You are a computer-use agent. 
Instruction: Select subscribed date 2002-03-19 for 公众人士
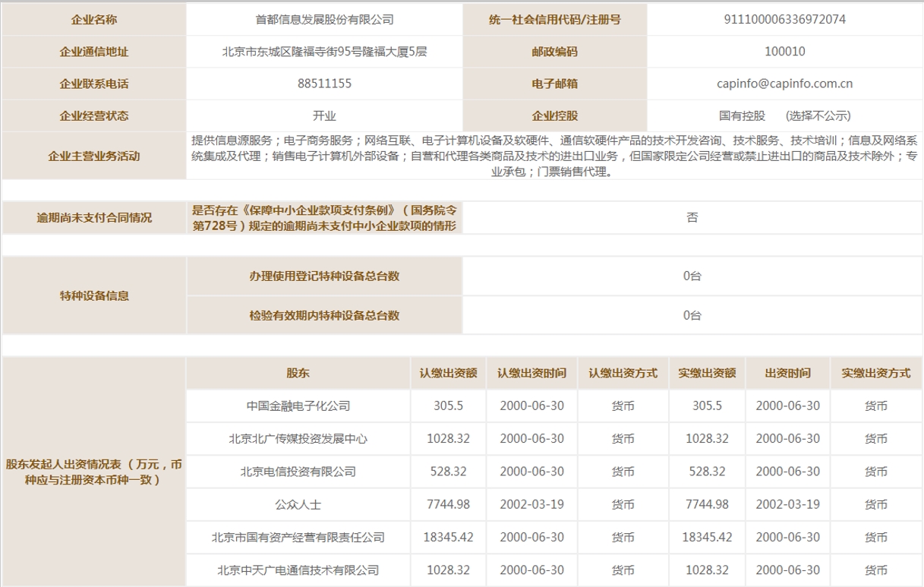[531, 504]
